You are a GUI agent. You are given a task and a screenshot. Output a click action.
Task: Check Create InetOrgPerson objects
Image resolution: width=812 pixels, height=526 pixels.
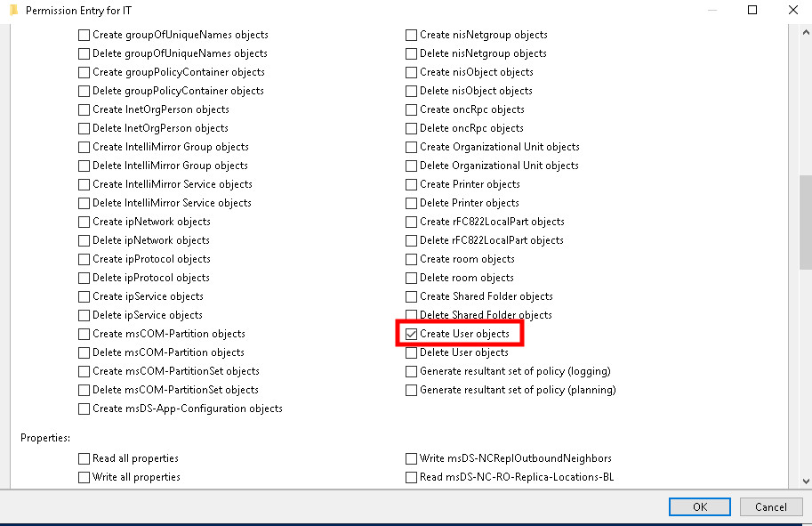84,109
